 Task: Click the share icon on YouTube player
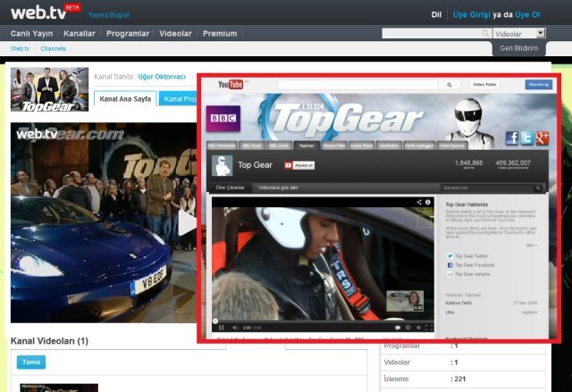[419, 202]
